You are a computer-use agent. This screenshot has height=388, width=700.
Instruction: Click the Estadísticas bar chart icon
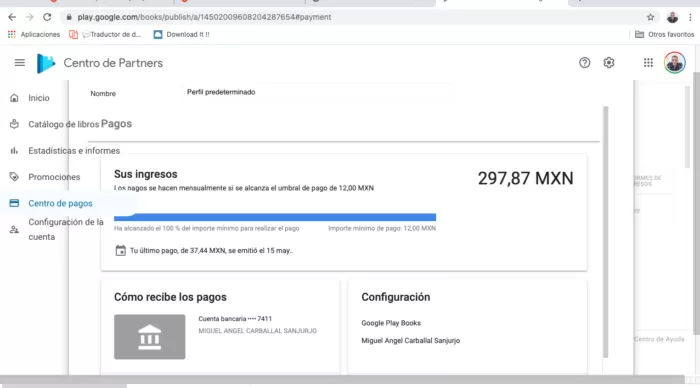(14, 150)
